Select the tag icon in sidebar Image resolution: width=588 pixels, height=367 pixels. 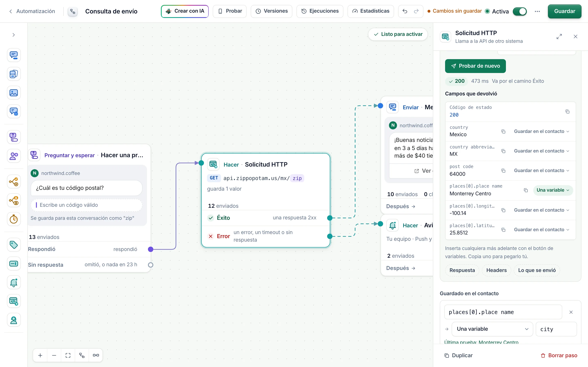pyautogui.click(x=14, y=245)
